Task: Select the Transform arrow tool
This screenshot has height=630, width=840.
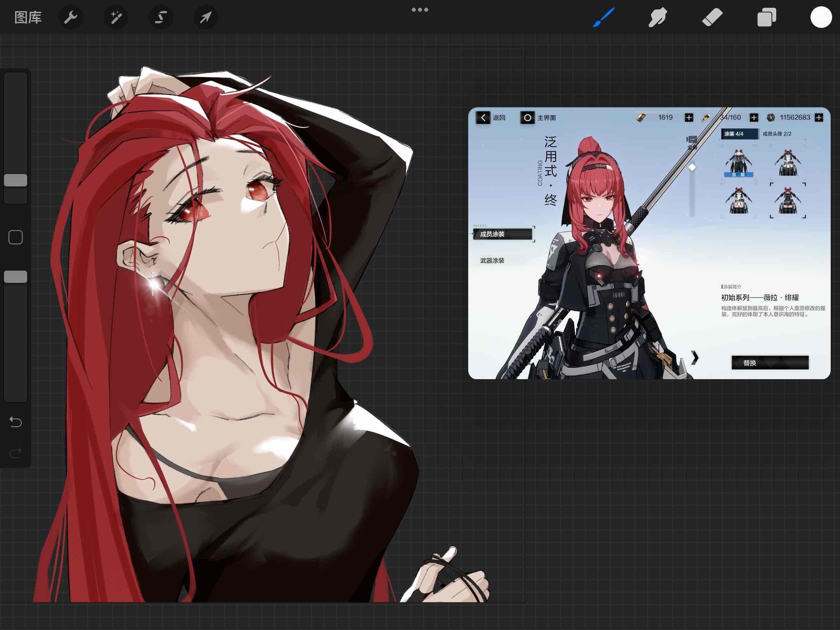Action: [x=206, y=17]
